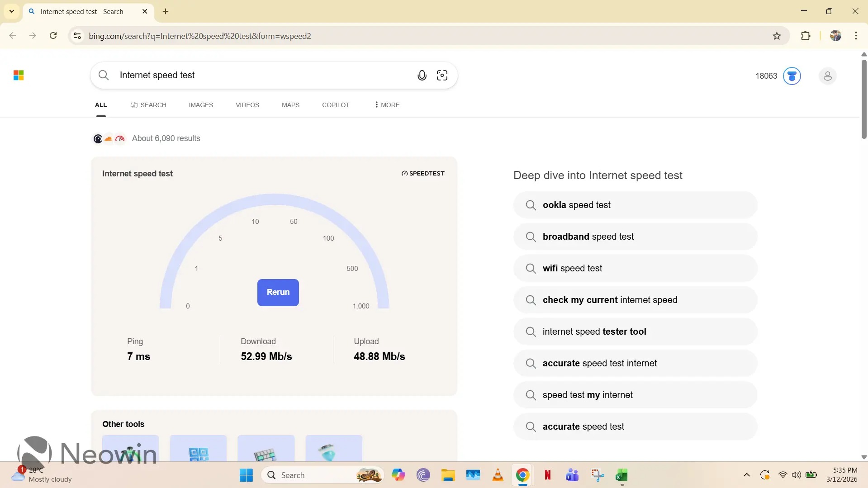Open VLC media player from taskbar
Screen dimensions: 868x488
(x=498, y=475)
